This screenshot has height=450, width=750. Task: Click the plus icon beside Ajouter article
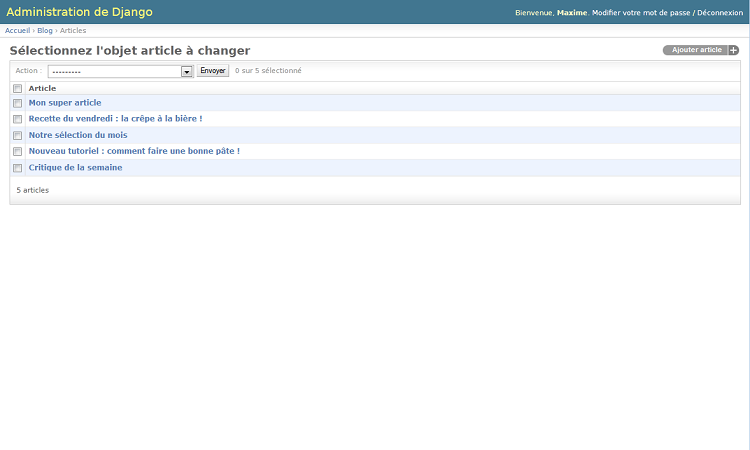point(733,50)
